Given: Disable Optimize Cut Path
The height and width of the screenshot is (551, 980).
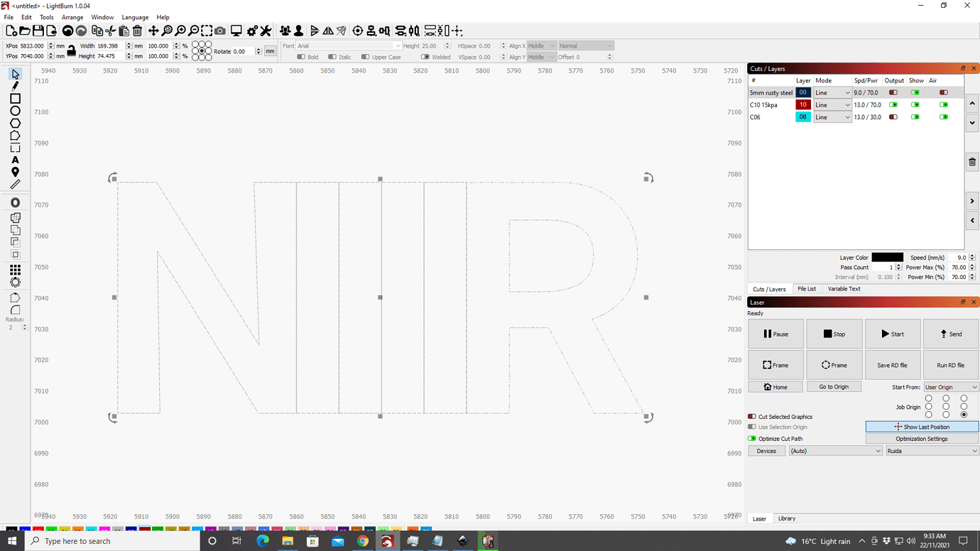Looking at the screenshot, I should coord(751,438).
